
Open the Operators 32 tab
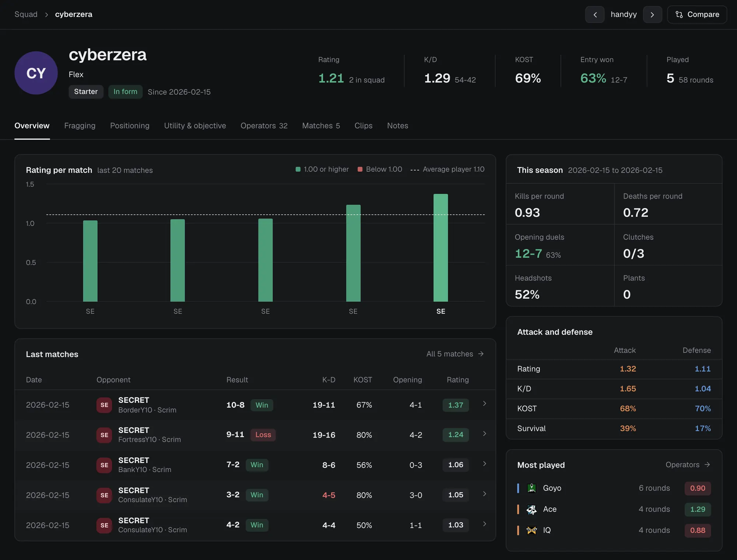point(264,126)
